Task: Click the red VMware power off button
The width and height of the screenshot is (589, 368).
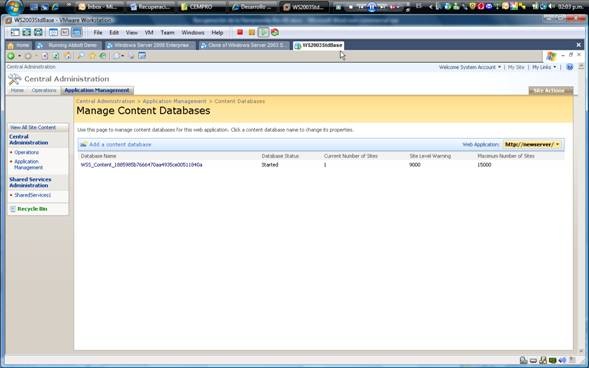Action: coord(240,32)
